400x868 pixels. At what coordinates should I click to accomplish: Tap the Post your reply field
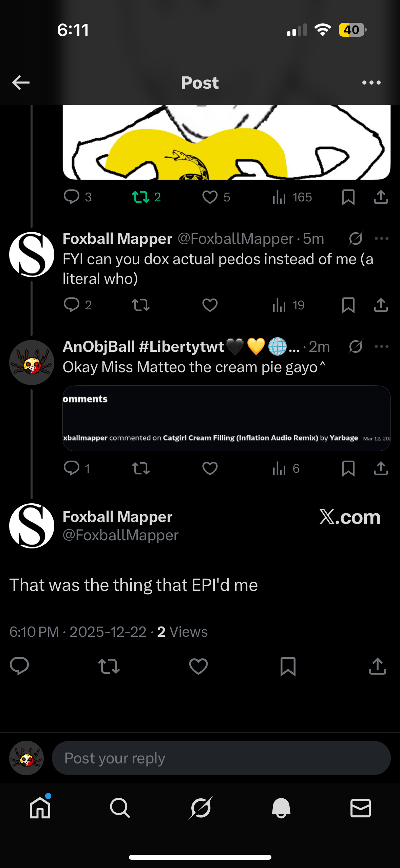coord(221,758)
